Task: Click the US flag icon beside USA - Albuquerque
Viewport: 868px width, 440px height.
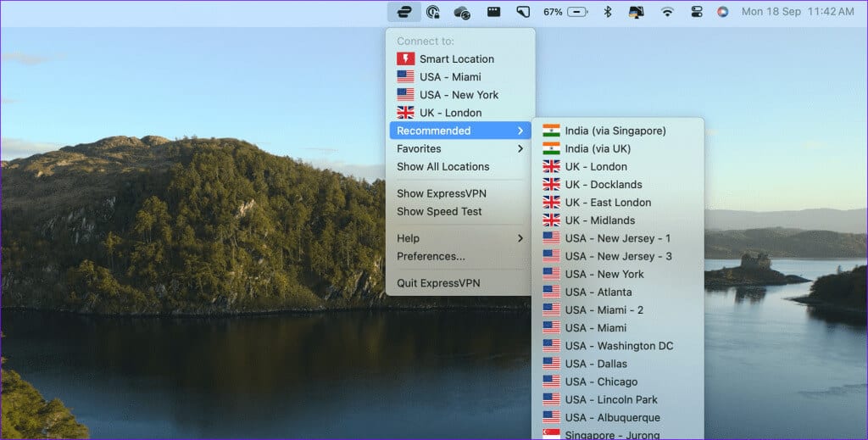Action: [x=551, y=417]
